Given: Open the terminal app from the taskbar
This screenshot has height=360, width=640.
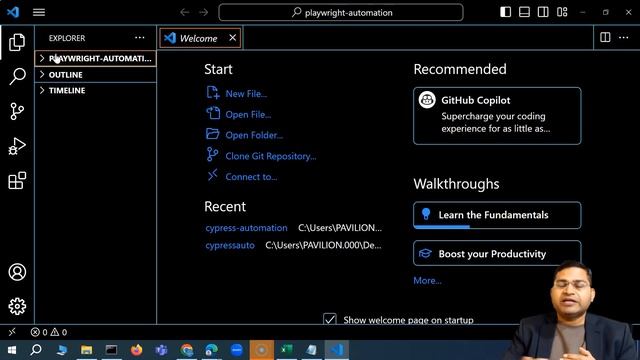Looking at the screenshot, I should pyautogui.click(x=111, y=350).
